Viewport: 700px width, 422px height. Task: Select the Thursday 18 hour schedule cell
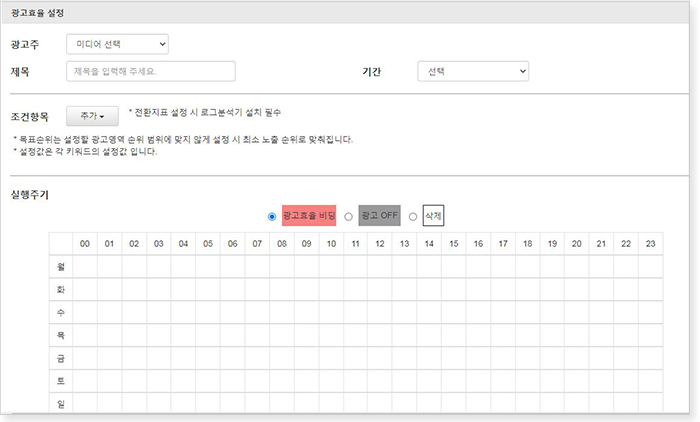(526, 336)
